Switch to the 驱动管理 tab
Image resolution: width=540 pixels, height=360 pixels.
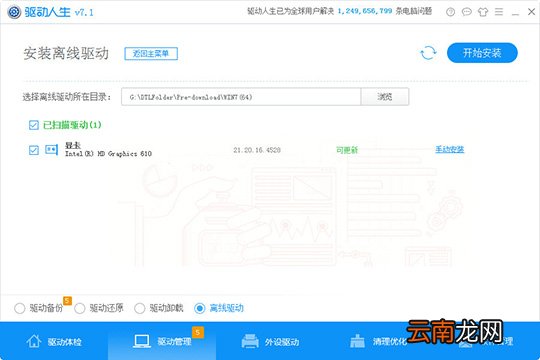tap(162, 341)
